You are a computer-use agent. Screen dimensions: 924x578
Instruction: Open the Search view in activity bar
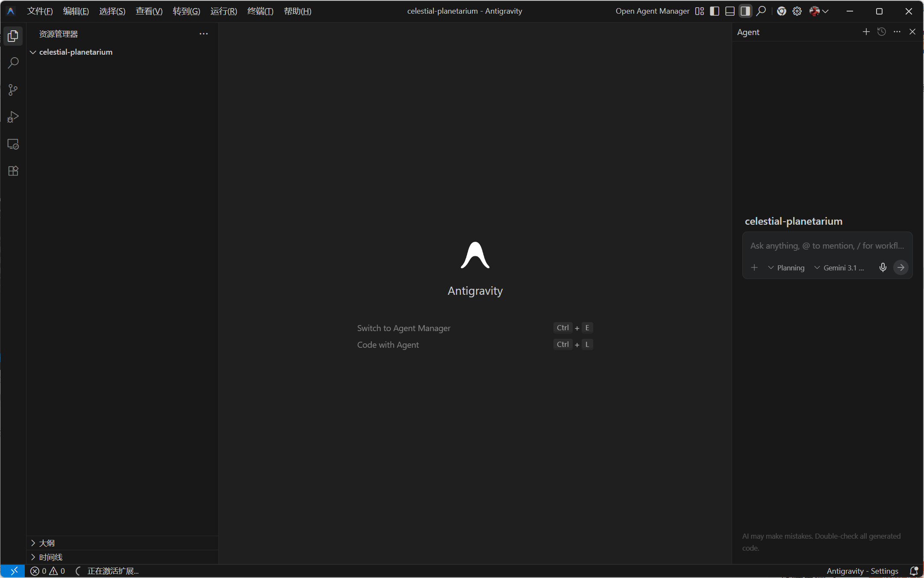click(x=13, y=63)
